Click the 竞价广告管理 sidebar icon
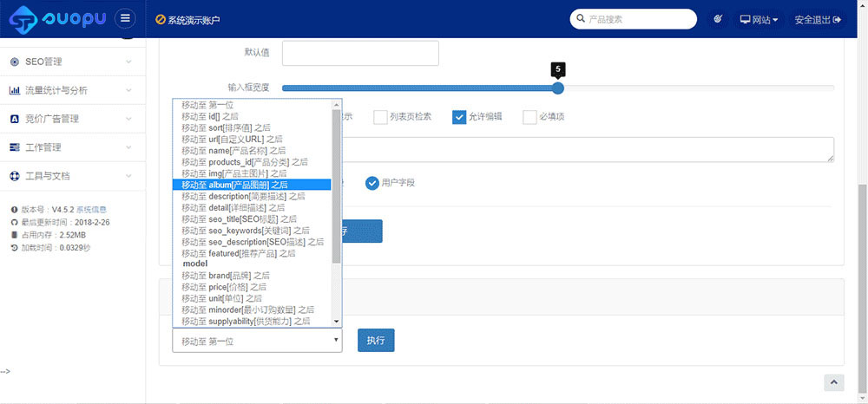 (x=15, y=119)
